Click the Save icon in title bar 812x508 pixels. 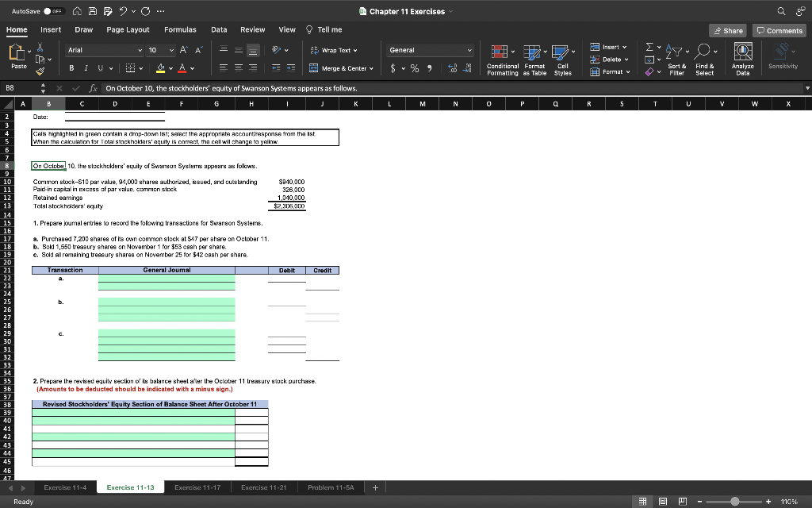coord(94,11)
